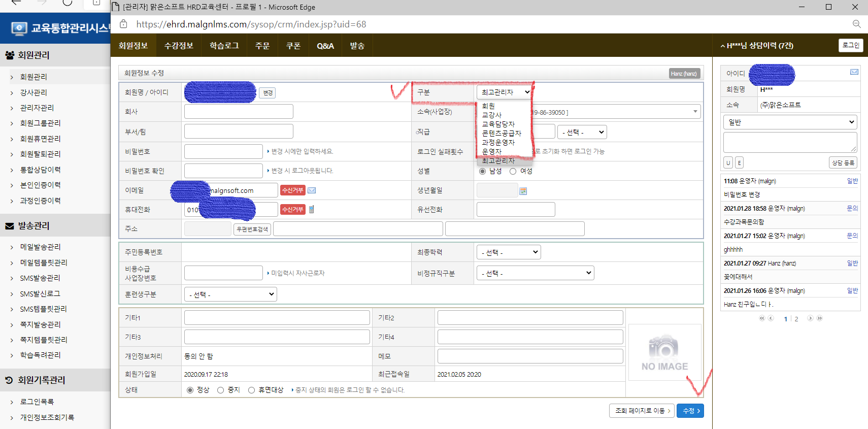Viewport: 868px width, 429px height.
Task: Click the mobile phone icon beside 휴대전화 수신거부
Action: coord(311,209)
